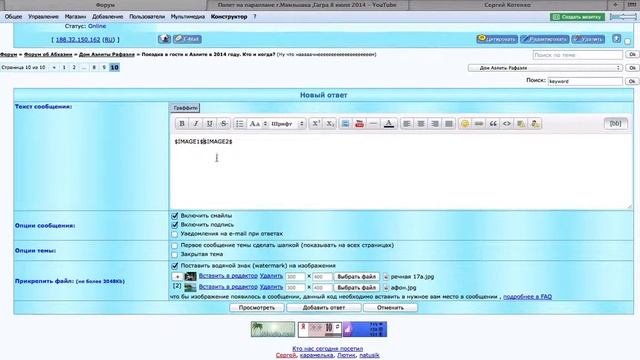Insert a code block

point(507,124)
